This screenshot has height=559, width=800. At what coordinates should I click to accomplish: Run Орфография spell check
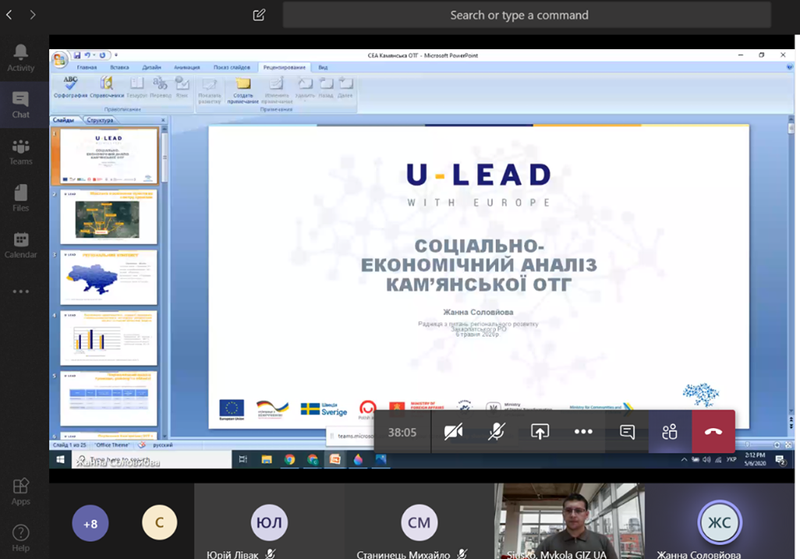tap(70, 87)
